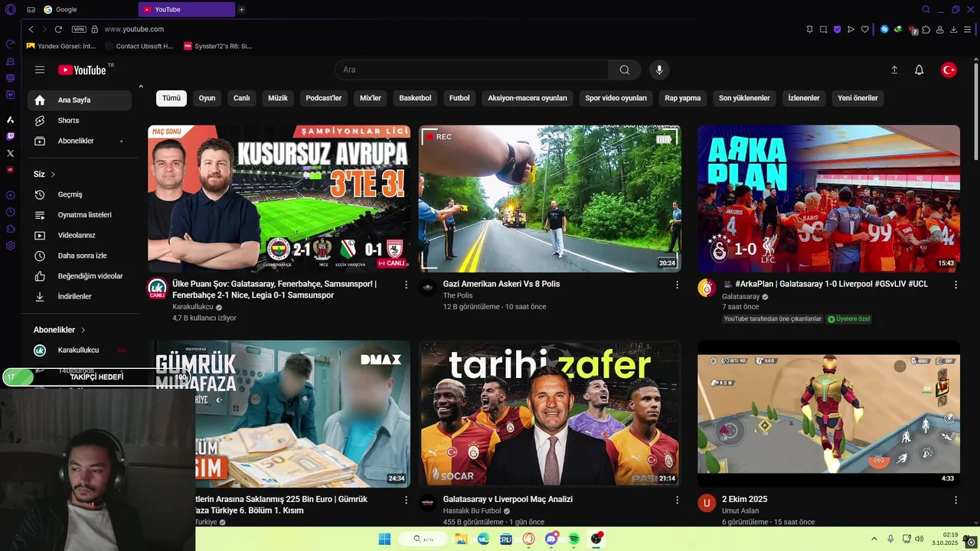Open Geçmiş history in the sidebar
Image resolution: width=980 pixels, height=551 pixels.
[80, 194]
